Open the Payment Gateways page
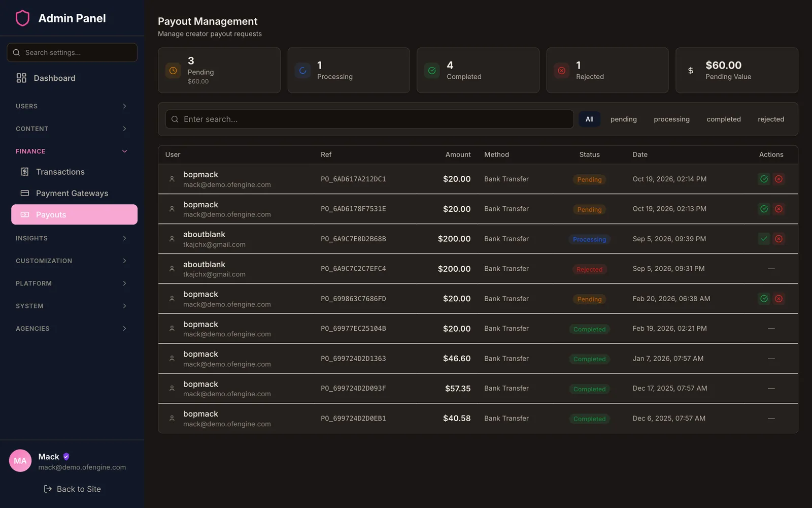This screenshot has height=508, width=812. pyautogui.click(x=74, y=193)
